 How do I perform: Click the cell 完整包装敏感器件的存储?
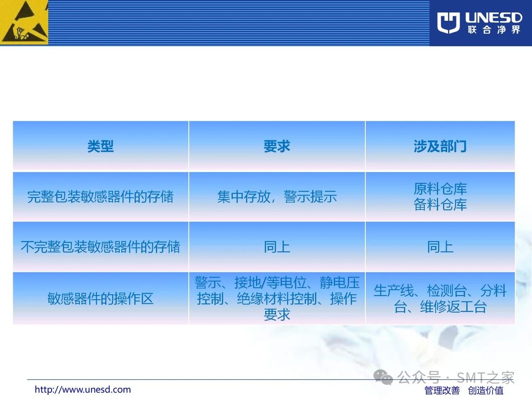tap(101, 196)
